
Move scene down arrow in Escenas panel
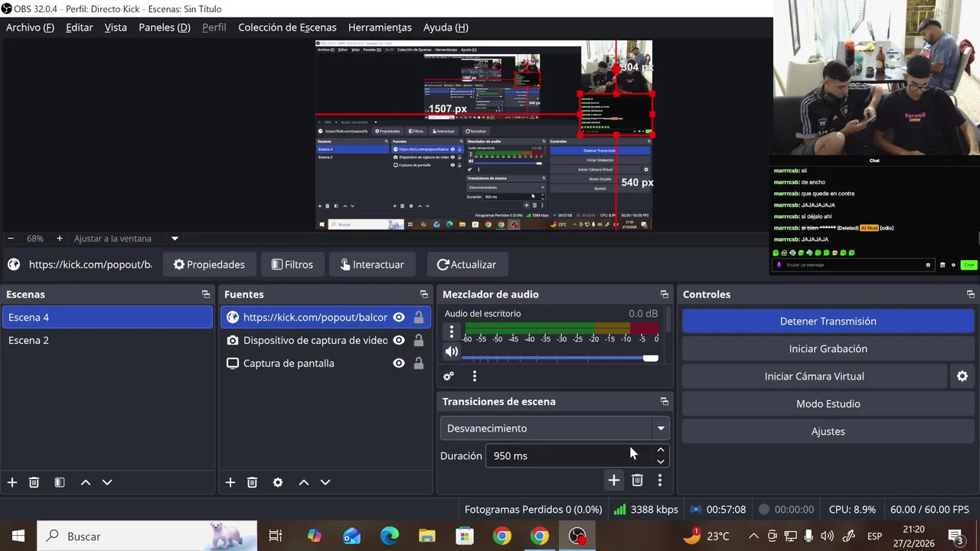tap(107, 482)
